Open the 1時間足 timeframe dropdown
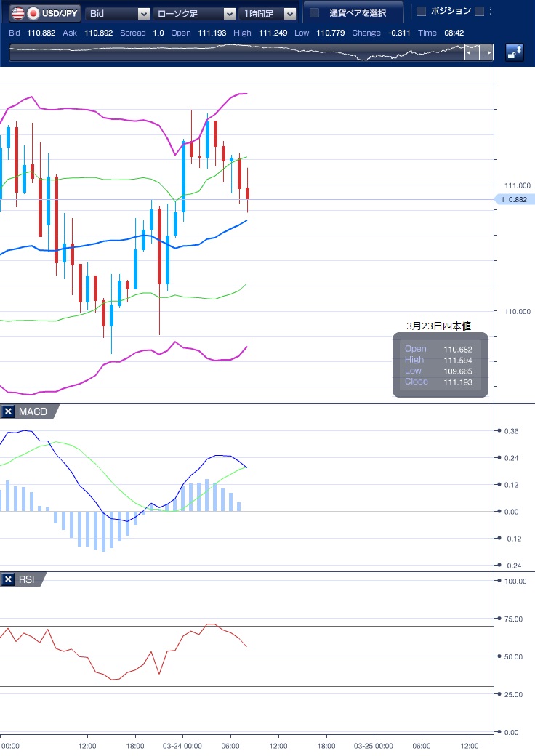The width and height of the screenshot is (535, 756). (269, 13)
